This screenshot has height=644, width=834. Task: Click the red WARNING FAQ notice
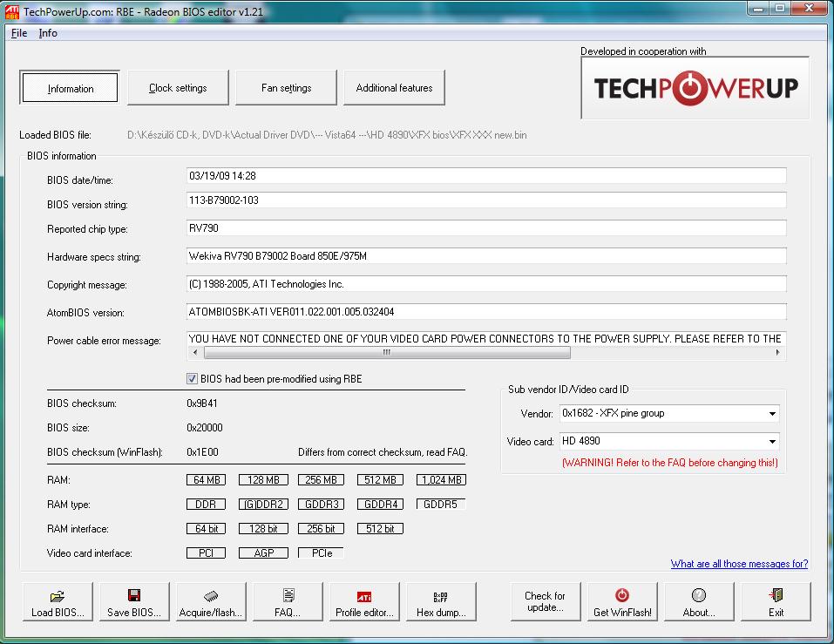[x=669, y=463]
